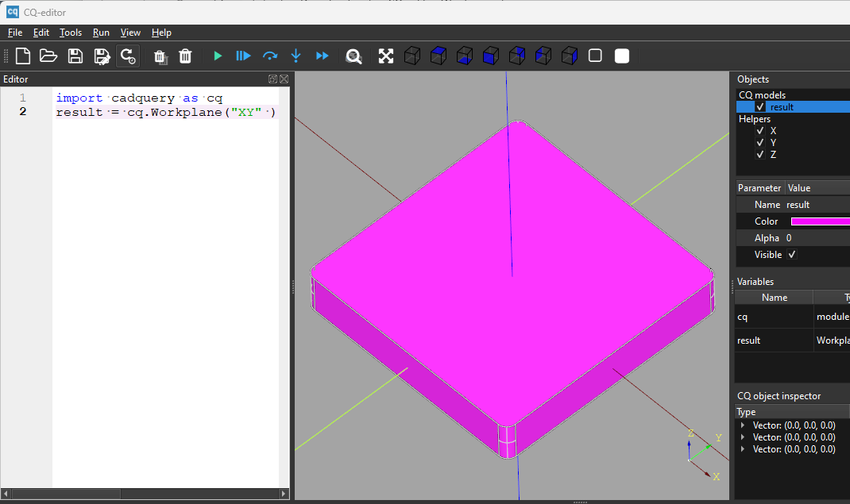This screenshot has width=850, height=504.
Task: Toggle the X helper axis checkbox
Action: pos(760,131)
